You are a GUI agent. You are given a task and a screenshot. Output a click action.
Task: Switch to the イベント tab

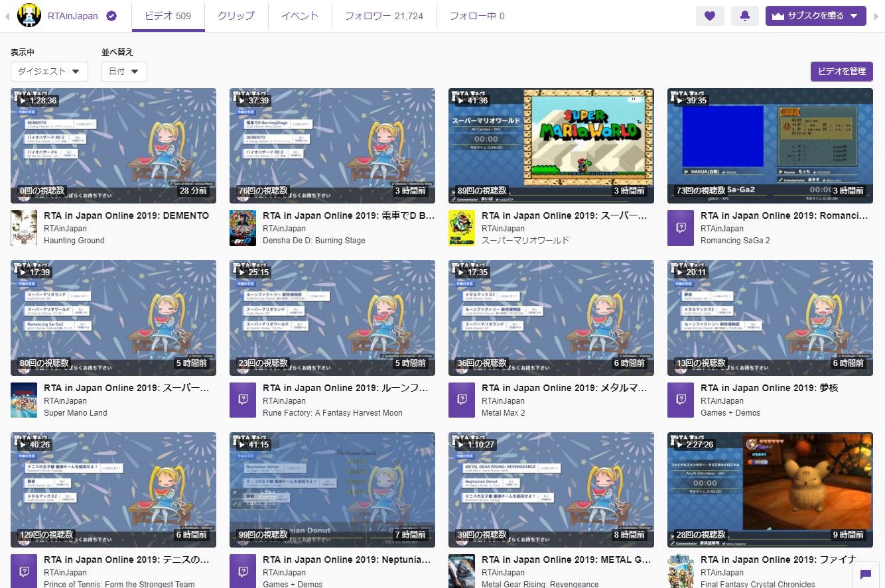(x=300, y=16)
